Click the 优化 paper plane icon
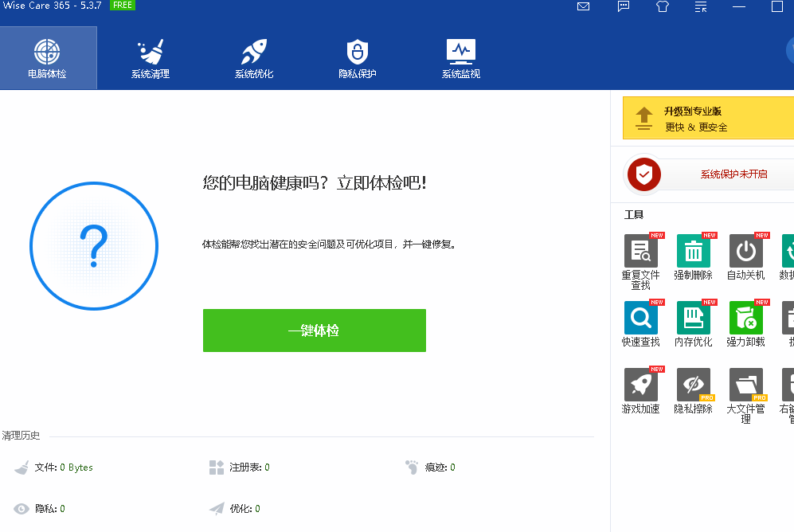The height and width of the screenshot is (532, 794). [x=217, y=509]
